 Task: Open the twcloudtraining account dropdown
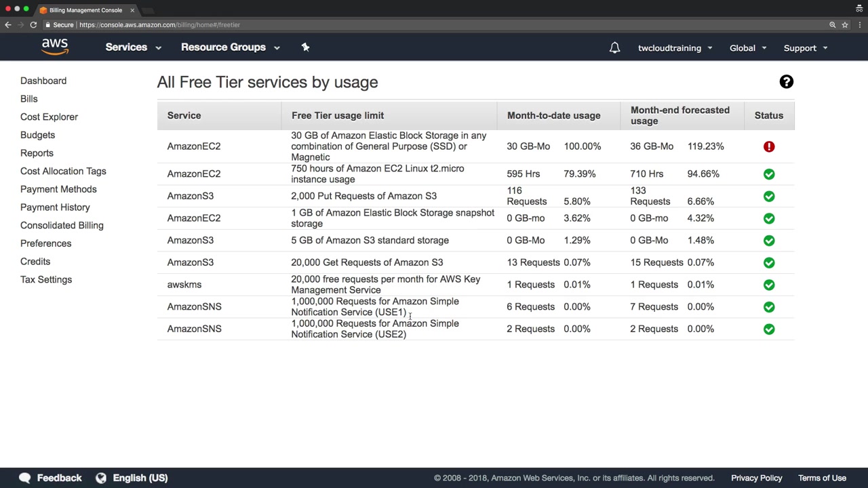[x=675, y=48]
